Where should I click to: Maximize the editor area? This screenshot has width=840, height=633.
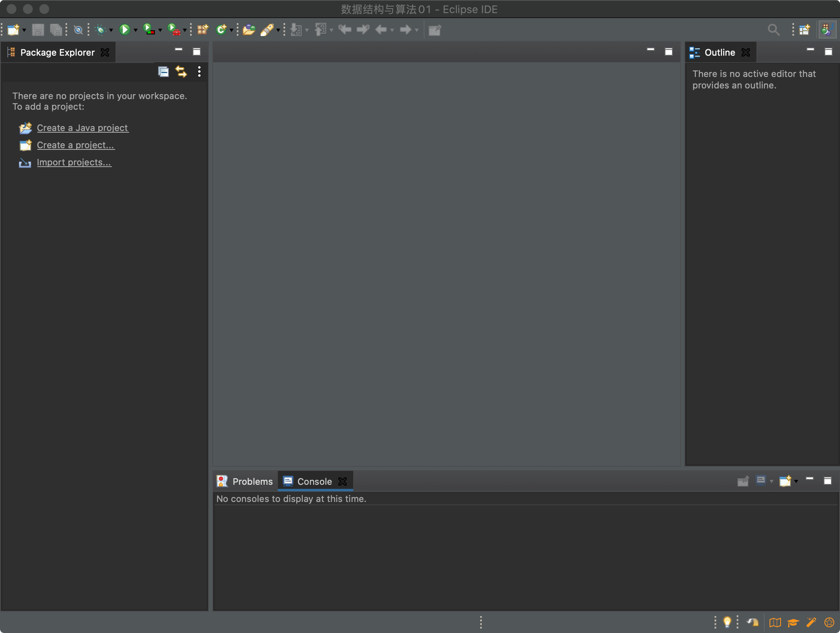[669, 52]
